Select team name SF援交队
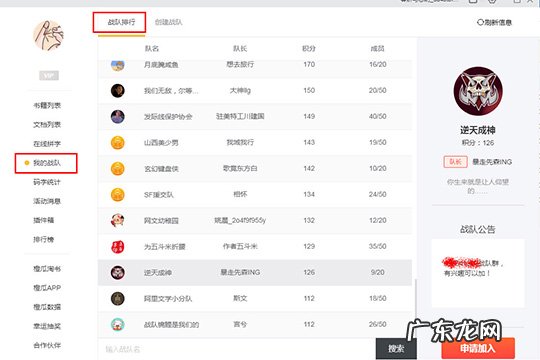 [x=159, y=195]
